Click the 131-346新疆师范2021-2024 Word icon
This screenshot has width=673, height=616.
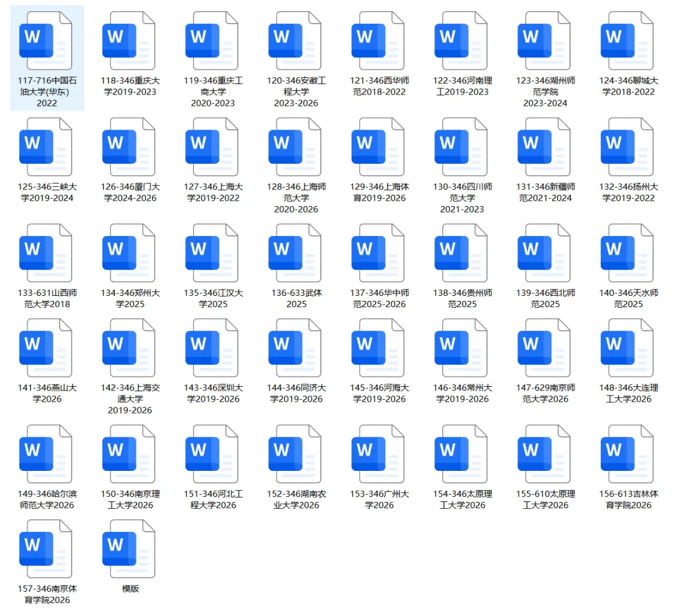544,147
